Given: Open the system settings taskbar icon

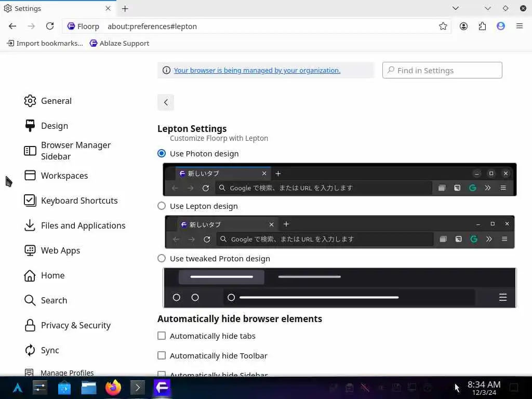Looking at the screenshot, I should coord(40,388).
